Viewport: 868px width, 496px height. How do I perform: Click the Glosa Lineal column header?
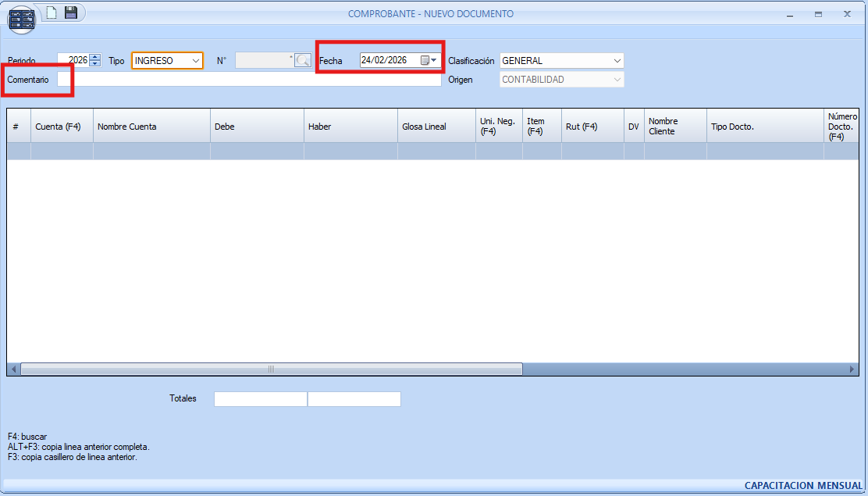[436, 127]
